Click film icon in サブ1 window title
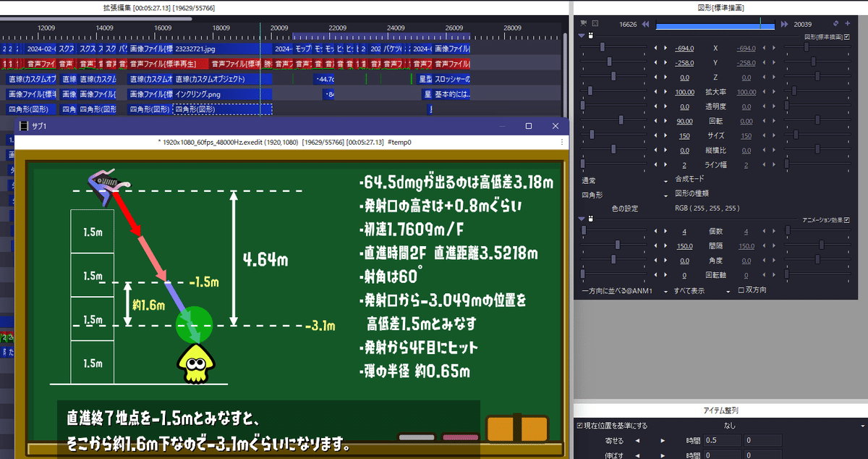868x459 pixels. point(22,126)
